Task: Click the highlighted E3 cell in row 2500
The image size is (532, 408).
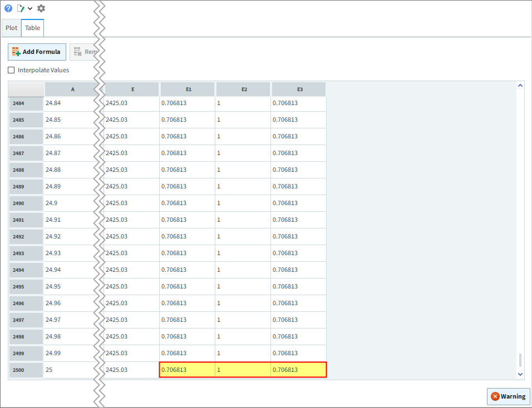Action: (299, 370)
